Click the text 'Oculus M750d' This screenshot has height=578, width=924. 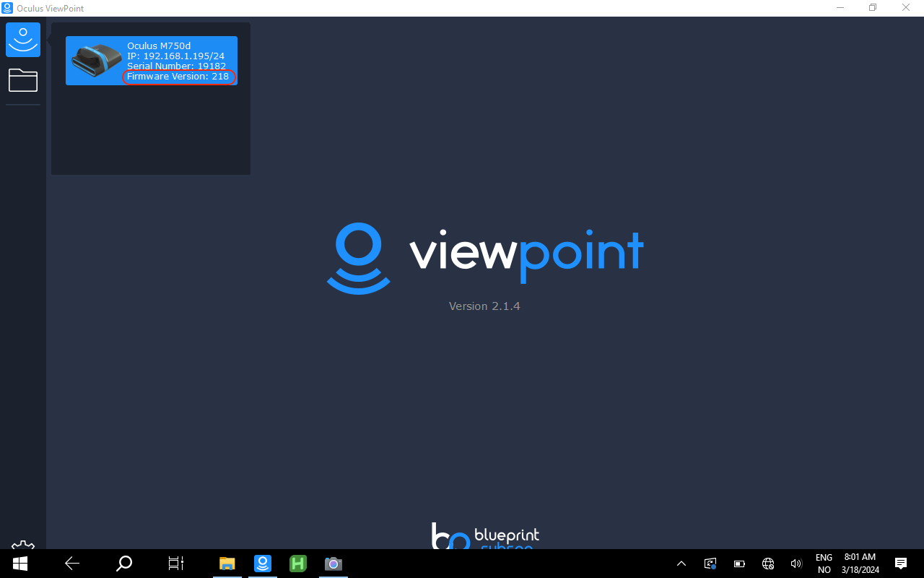[x=159, y=46]
